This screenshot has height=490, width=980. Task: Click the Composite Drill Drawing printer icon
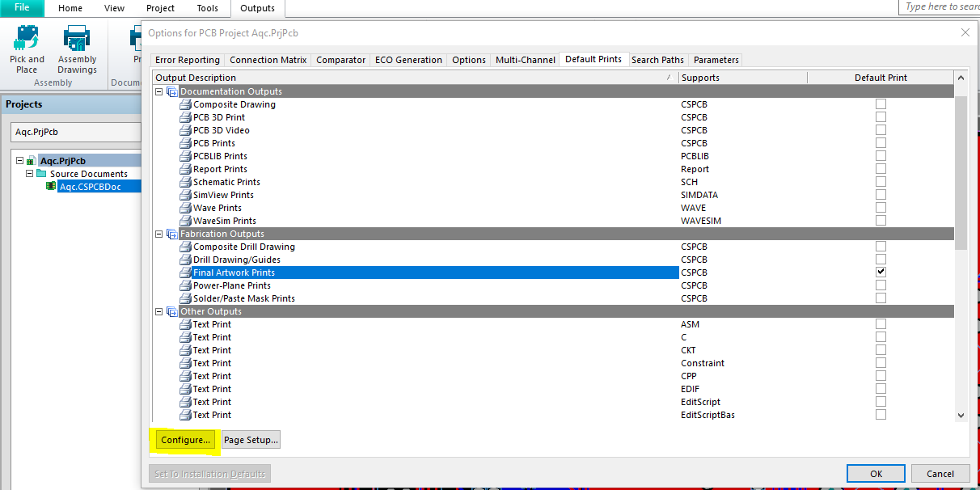(x=186, y=247)
